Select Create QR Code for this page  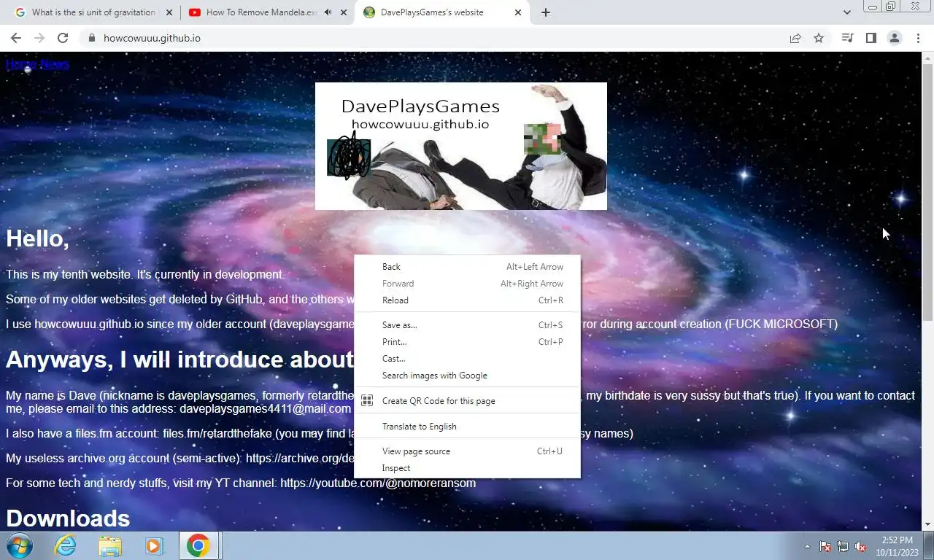pyautogui.click(x=467, y=401)
